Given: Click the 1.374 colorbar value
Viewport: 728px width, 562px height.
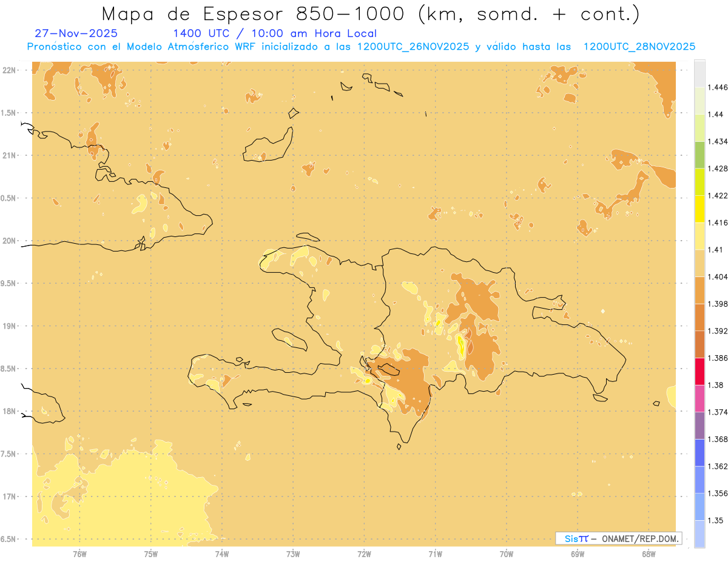Looking at the screenshot, I should click(x=717, y=412).
